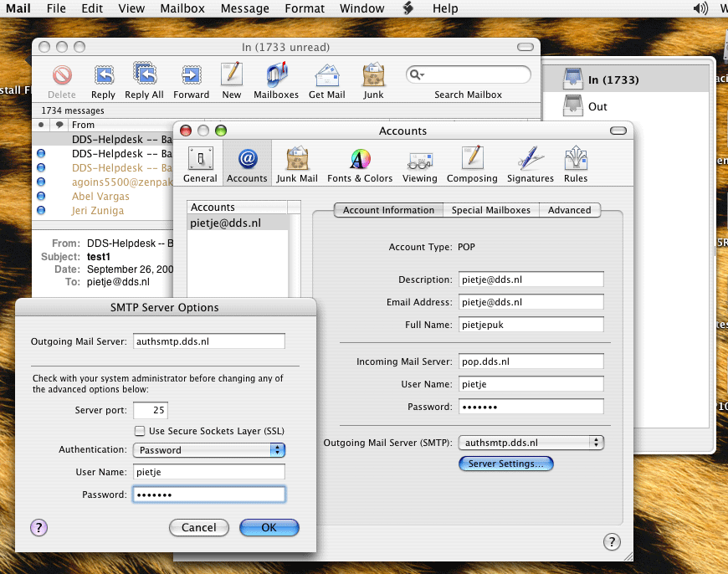Open the File menu
728x574 pixels.
pyautogui.click(x=56, y=8)
